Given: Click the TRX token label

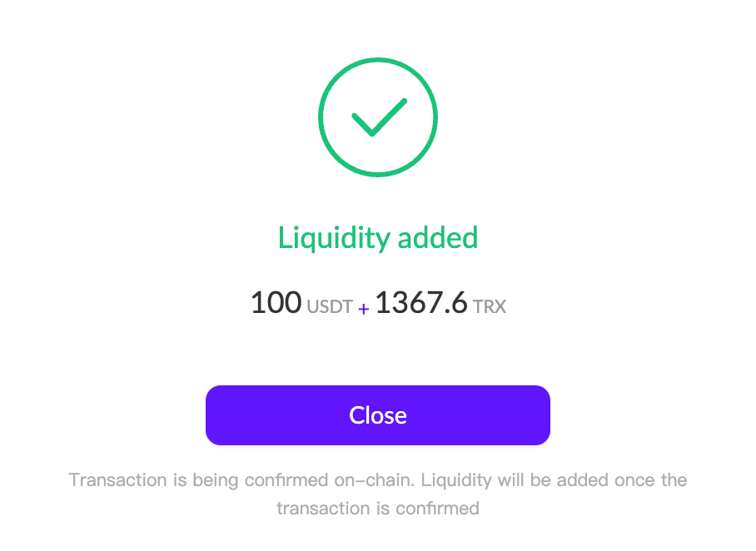Looking at the screenshot, I should 490,306.
